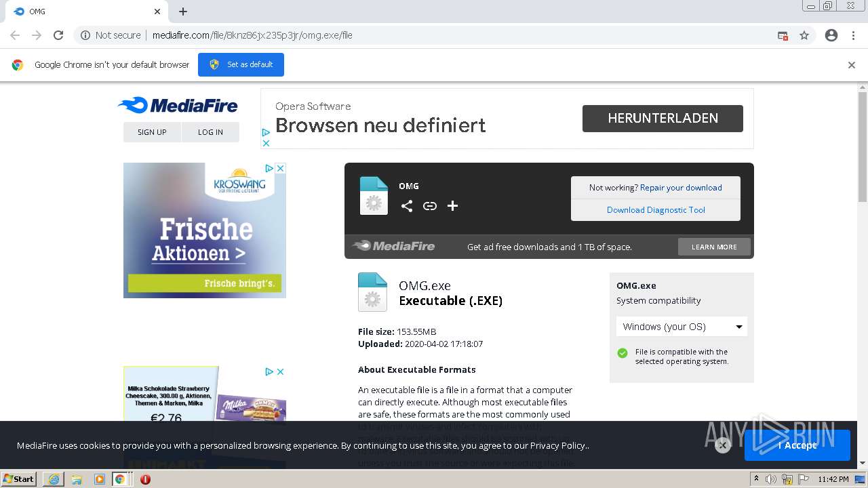Close the Milka chocolate ad

pyautogui.click(x=280, y=371)
